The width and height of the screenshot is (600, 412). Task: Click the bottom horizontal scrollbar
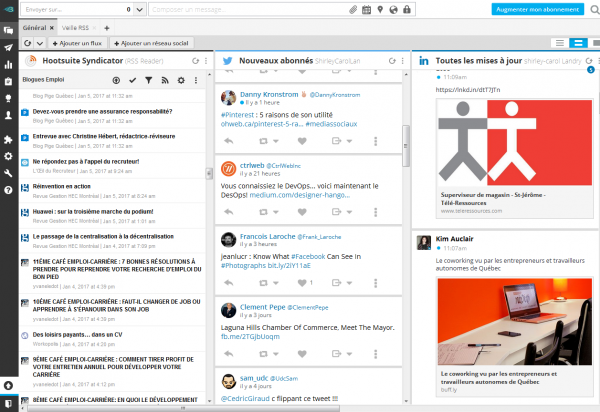[x=184, y=409]
